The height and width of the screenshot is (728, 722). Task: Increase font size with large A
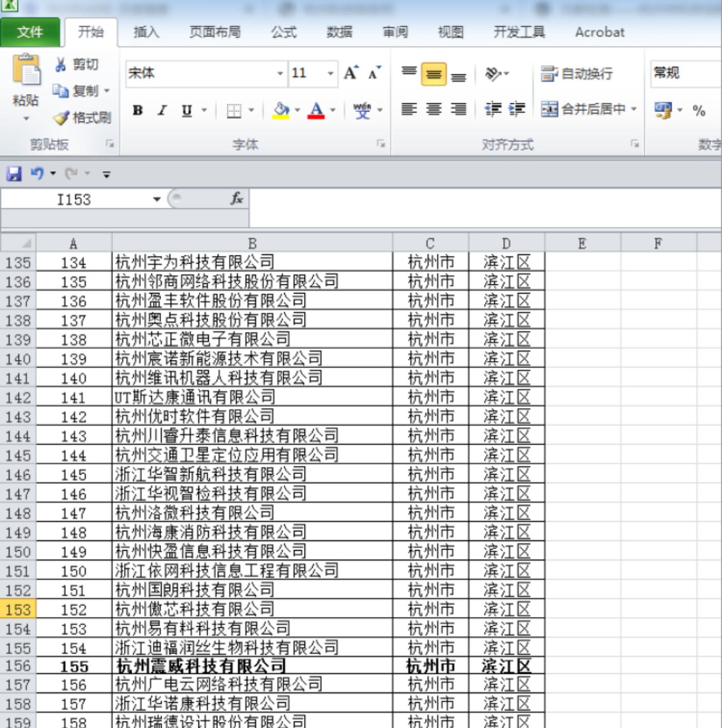point(351,73)
